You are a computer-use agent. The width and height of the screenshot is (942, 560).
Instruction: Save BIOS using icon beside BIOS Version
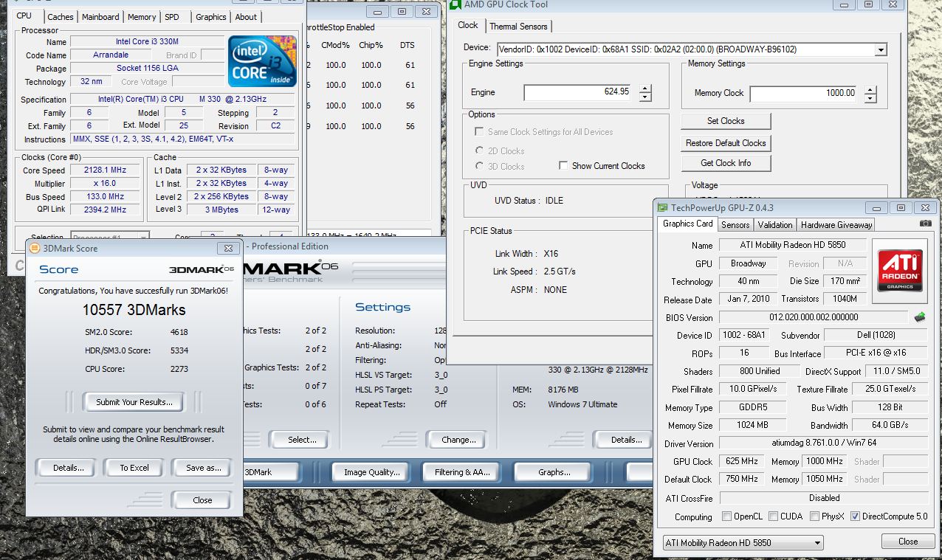[919, 317]
